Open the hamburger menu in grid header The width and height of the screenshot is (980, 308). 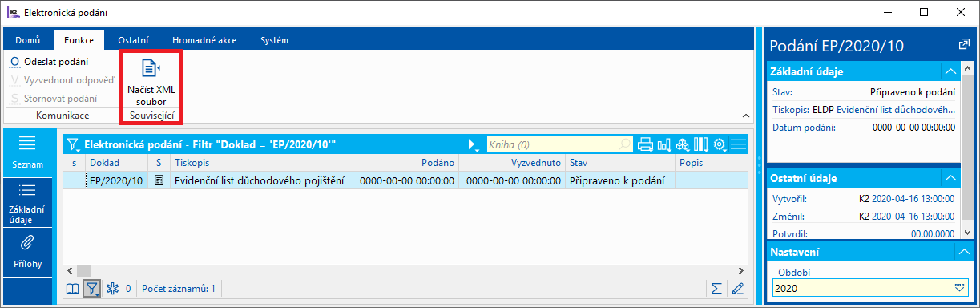[739, 144]
